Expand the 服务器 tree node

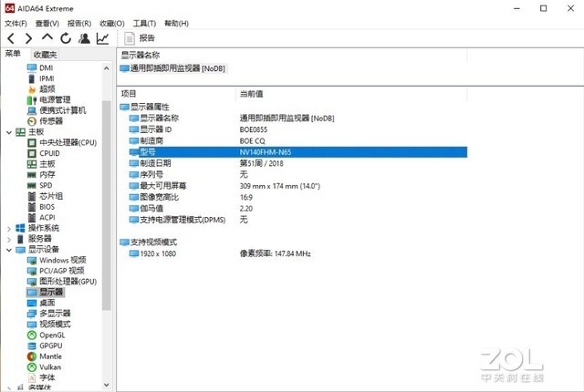[9, 240]
